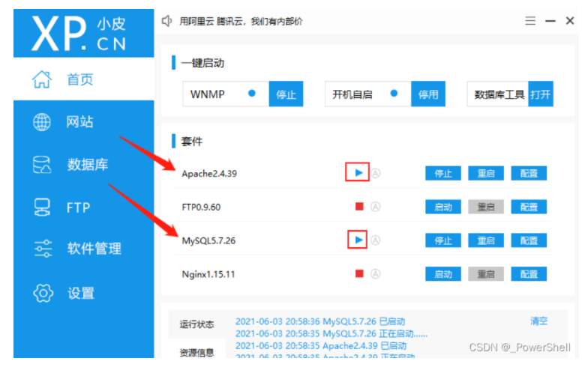Click the 一键启动 section heading

[x=202, y=63]
